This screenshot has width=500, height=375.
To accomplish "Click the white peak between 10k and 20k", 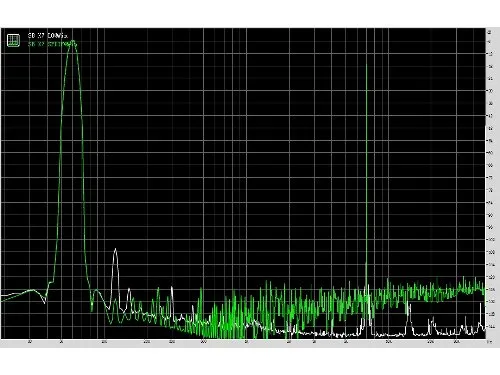I will pos(409,305).
